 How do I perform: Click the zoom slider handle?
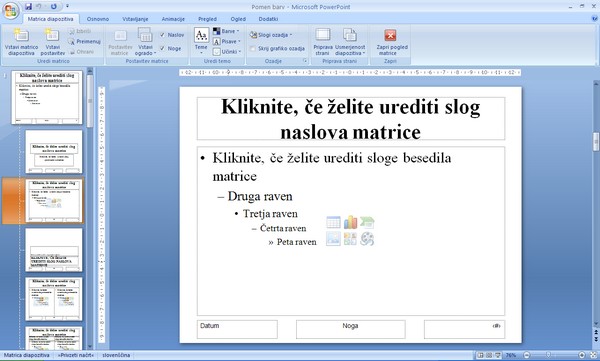pos(549,355)
